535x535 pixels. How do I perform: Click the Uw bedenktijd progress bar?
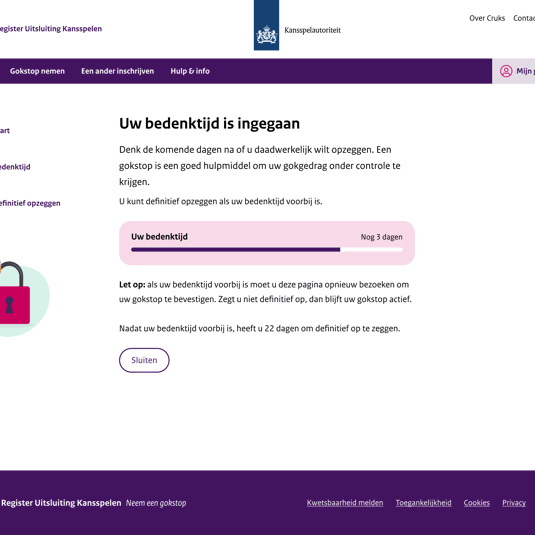[267, 250]
